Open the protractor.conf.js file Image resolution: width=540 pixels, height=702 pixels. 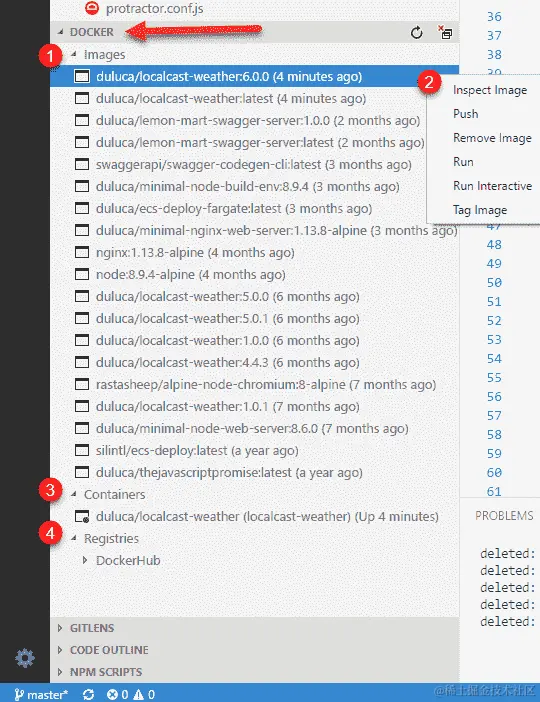point(154,8)
